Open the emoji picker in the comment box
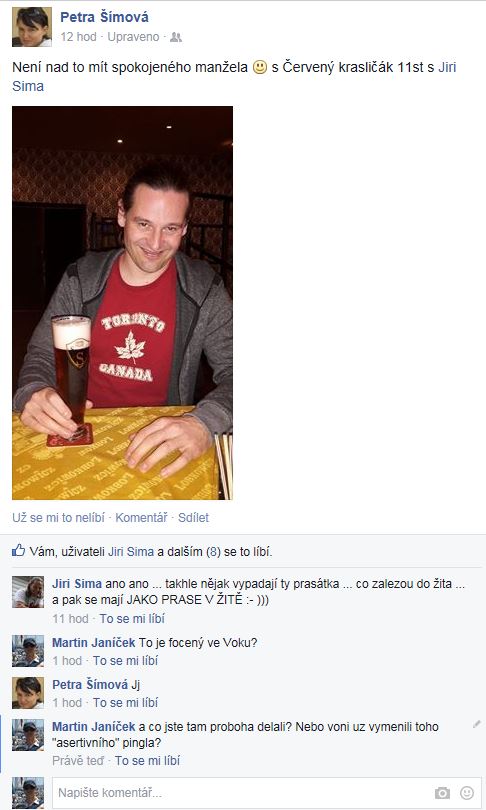Viewport: 486px width, 810px height. tap(467, 792)
